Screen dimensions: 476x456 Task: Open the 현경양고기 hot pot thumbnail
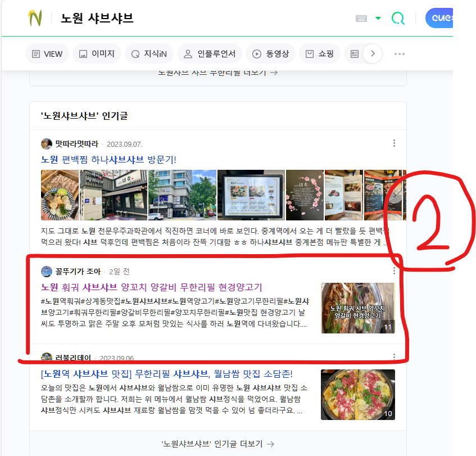(358, 308)
